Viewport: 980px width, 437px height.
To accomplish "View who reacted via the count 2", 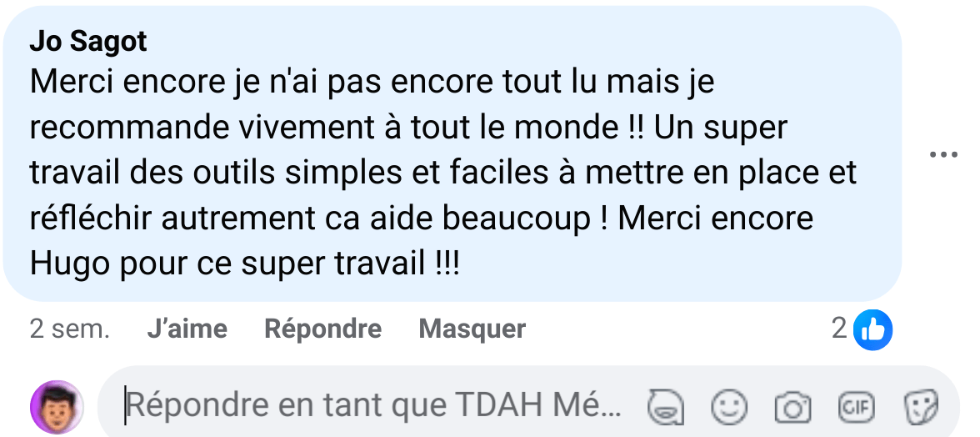I will pyautogui.click(x=838, y=329).
